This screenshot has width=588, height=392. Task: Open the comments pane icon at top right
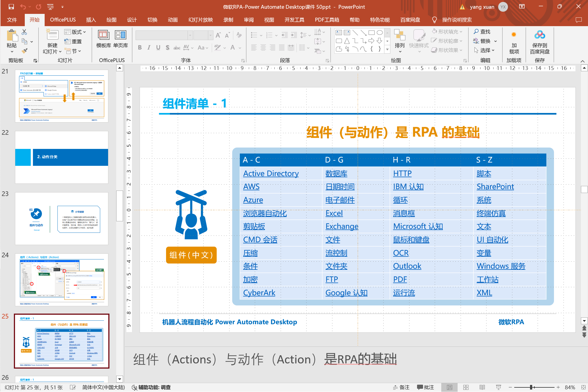click(x=578, y=20)
